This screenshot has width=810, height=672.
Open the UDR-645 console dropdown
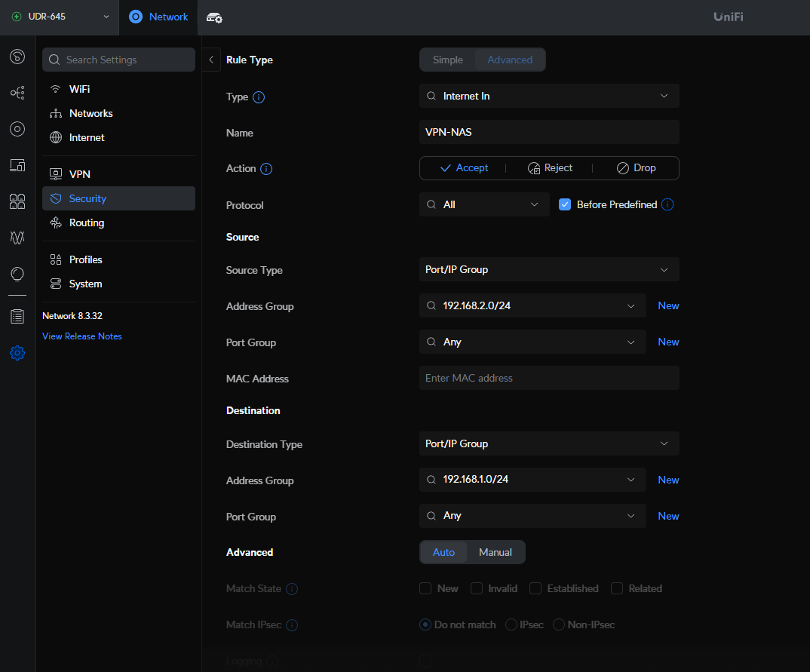click(x=60, y=17)
